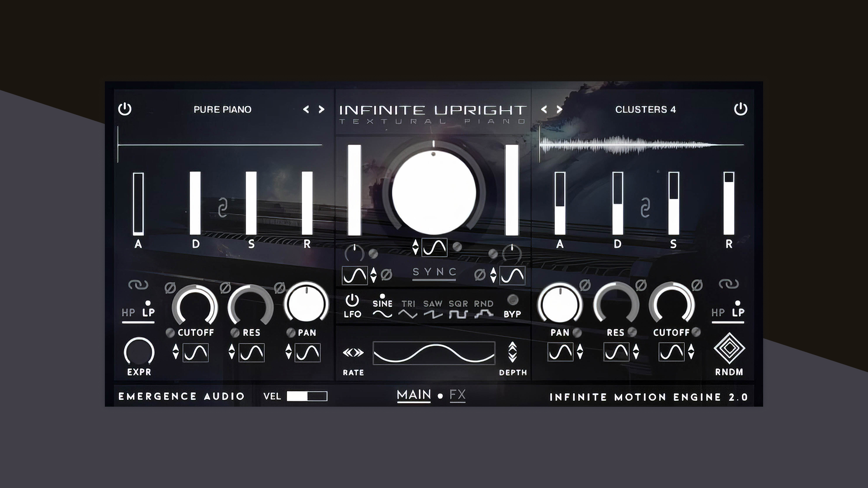The width and height of the screenshot is (868, 488).
Task: Power off the Pure Piano layer
Action: click(x=125, y=109)
